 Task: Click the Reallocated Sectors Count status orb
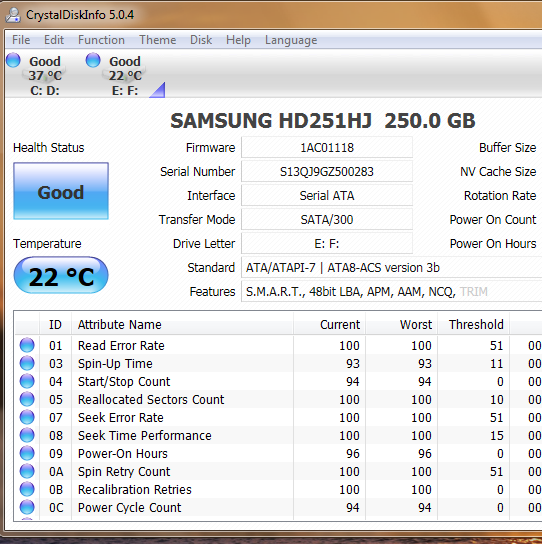[x=27, y=399]
